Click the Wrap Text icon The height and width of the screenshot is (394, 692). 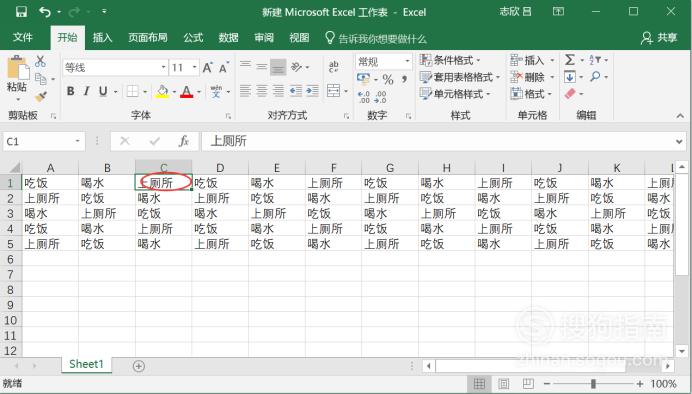click(x=334, y=67)
